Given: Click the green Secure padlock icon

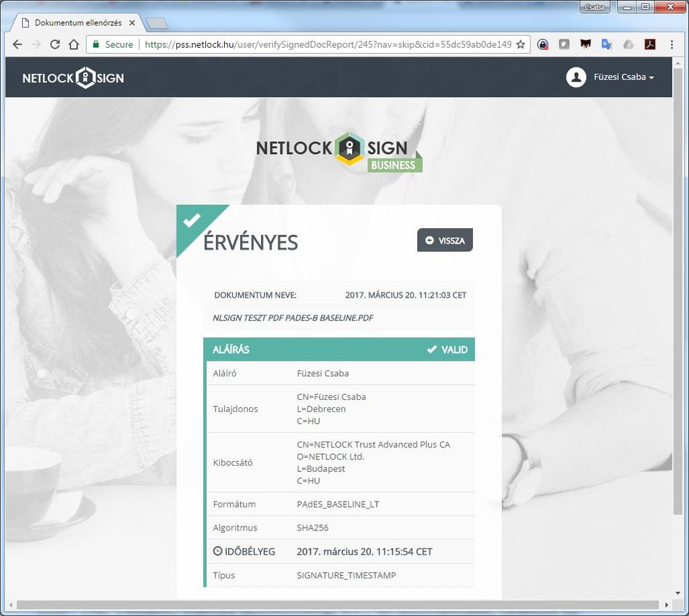Looking at the screenshot, I should coord(96,44).
